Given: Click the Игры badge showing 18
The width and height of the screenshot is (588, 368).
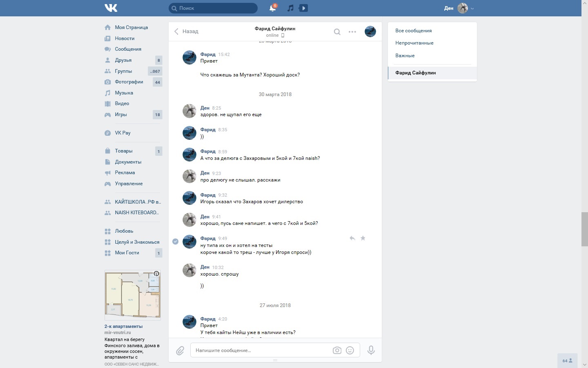Looking at the screenshot, I should [x=158, y=114].
